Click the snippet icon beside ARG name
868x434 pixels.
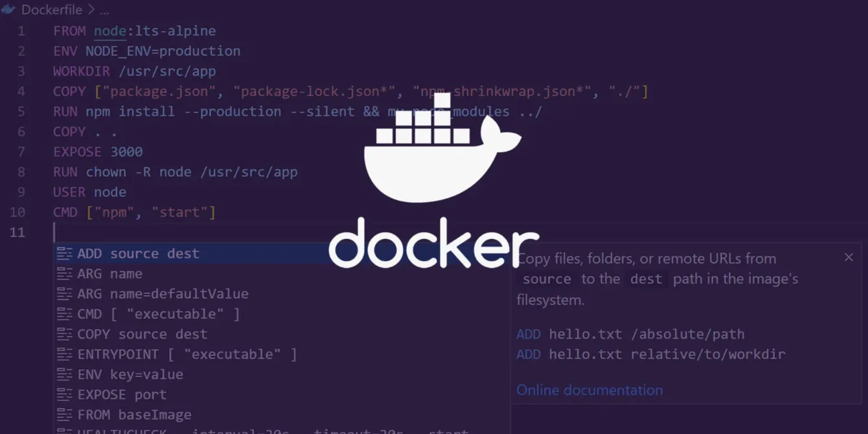coord(65,273)
